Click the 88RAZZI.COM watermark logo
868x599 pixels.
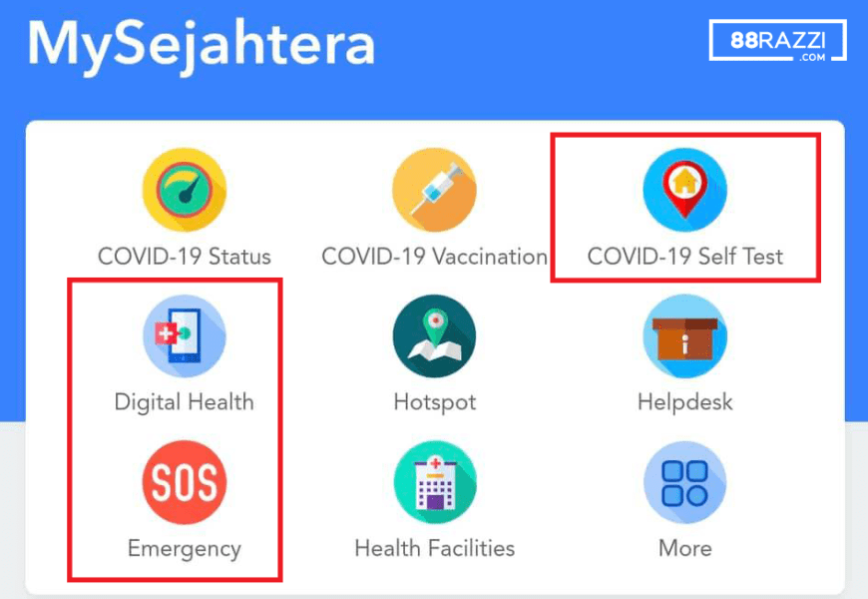(x=778, y=41)
